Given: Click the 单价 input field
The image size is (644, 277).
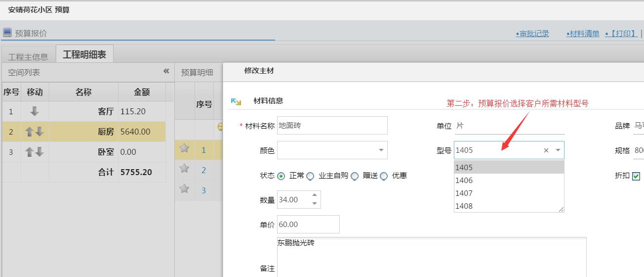Looking at the screenshot, I should 308,225.
